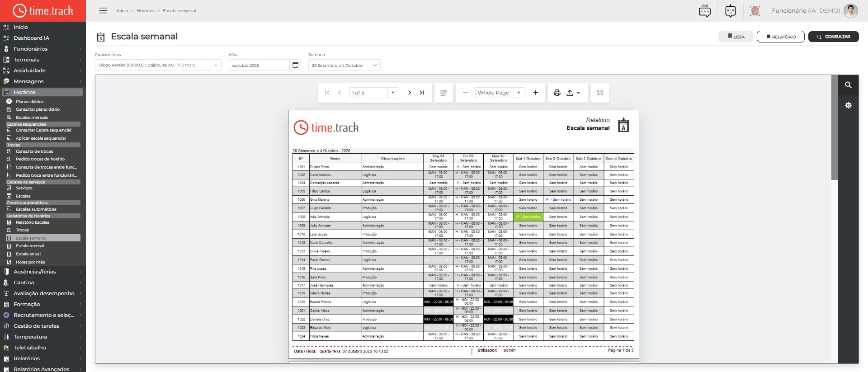Click the LISTA button
The image size is (868, 372).
736,37
